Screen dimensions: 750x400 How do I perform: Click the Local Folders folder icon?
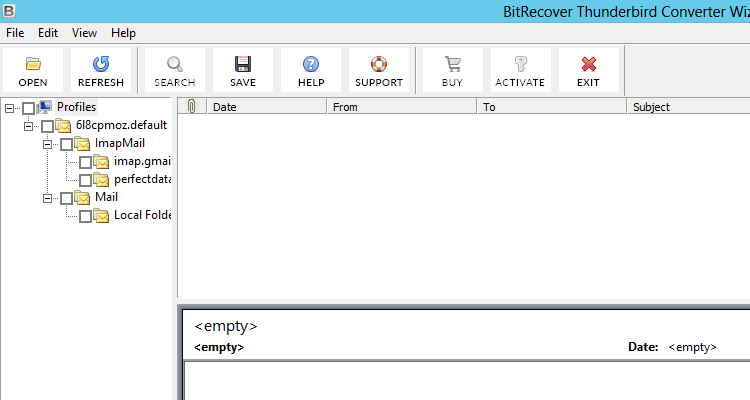point(101,216)
